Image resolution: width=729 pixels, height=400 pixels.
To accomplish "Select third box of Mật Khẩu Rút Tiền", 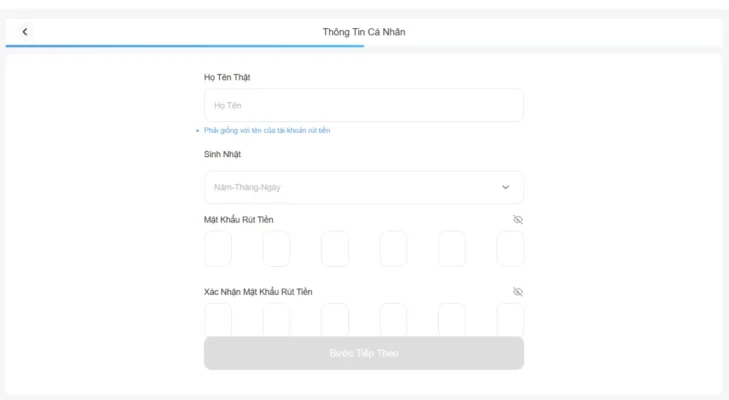I will (335, 249).
